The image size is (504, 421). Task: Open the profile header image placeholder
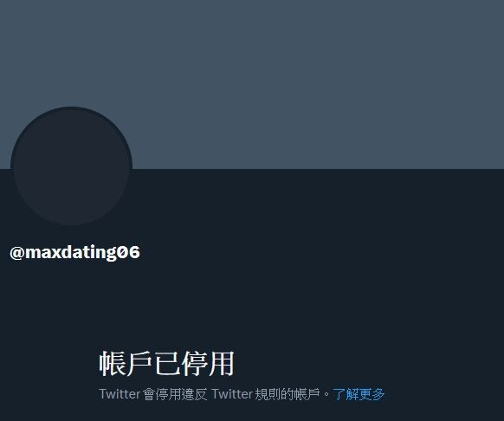252,84
